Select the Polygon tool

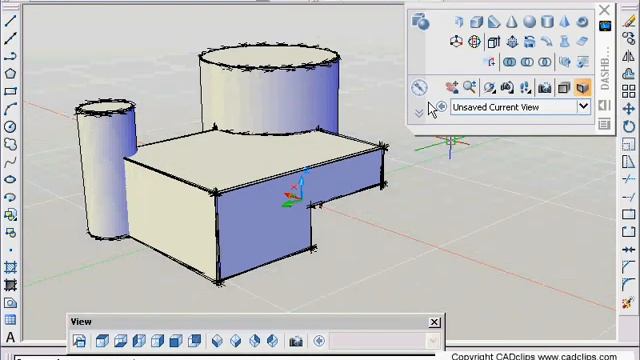click(10, 73)
